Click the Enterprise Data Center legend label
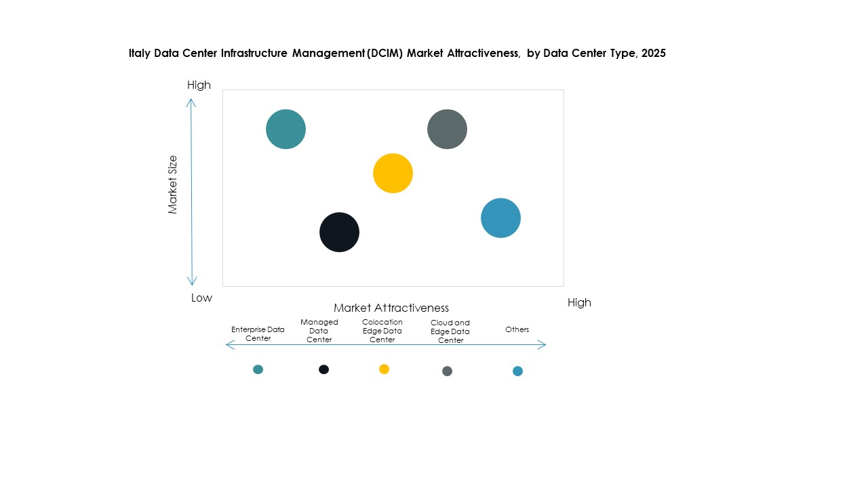The width and height of the screenshot is (868, 488). (258, 334)
